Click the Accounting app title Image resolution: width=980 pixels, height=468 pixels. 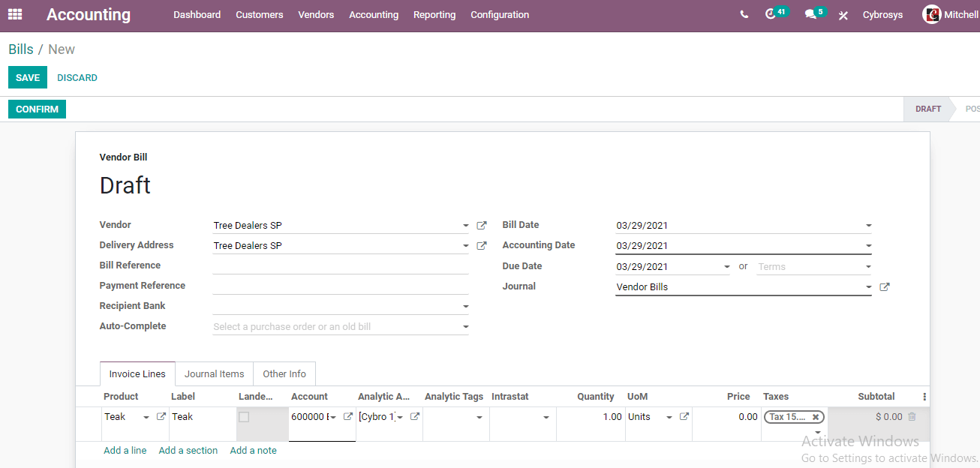click(89, 15)
